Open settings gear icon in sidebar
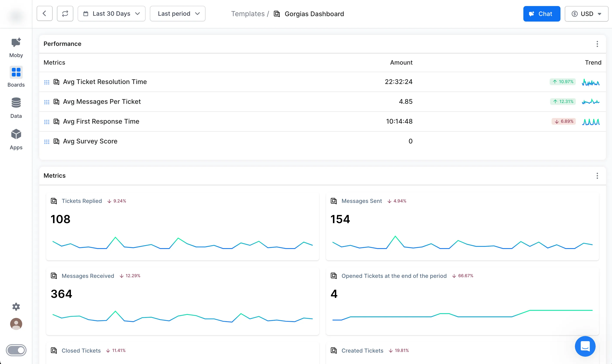 pyautogui.click(x=16, y=307)
